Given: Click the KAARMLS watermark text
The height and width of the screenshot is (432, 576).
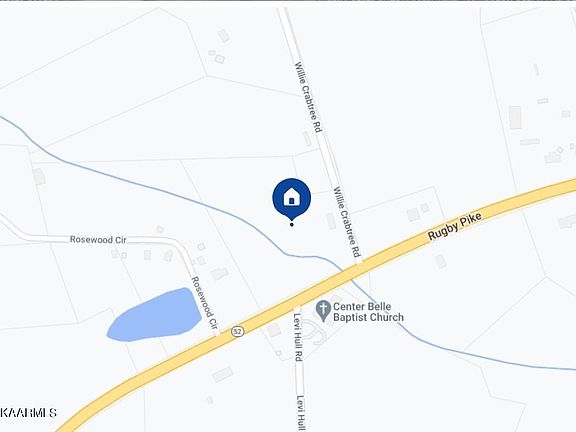Looking at the screenshot, I should pyautogui.click(x=28, y=413).
